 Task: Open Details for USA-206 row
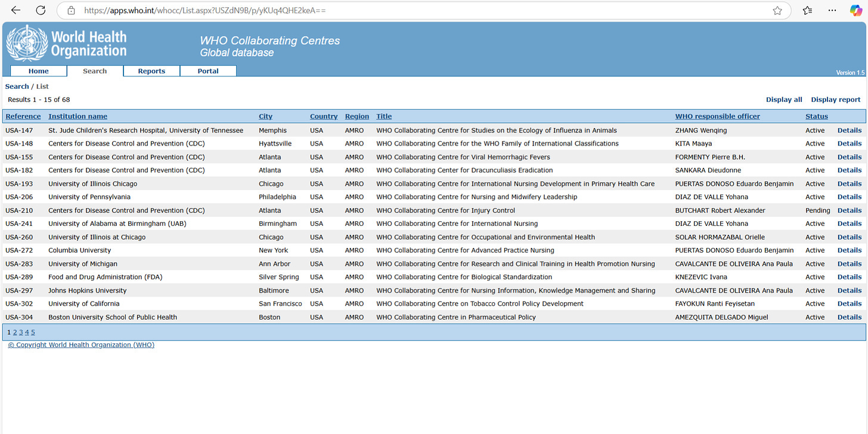(x=850, y=197)
